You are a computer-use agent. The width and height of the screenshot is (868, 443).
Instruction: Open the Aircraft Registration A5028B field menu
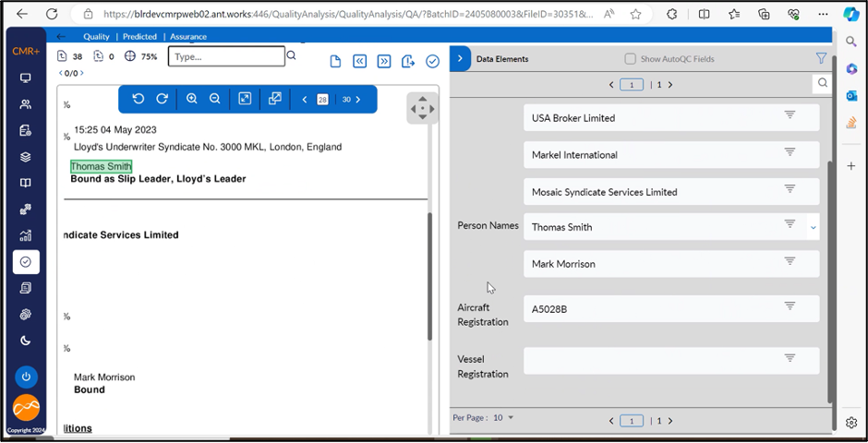click(790, 306)
